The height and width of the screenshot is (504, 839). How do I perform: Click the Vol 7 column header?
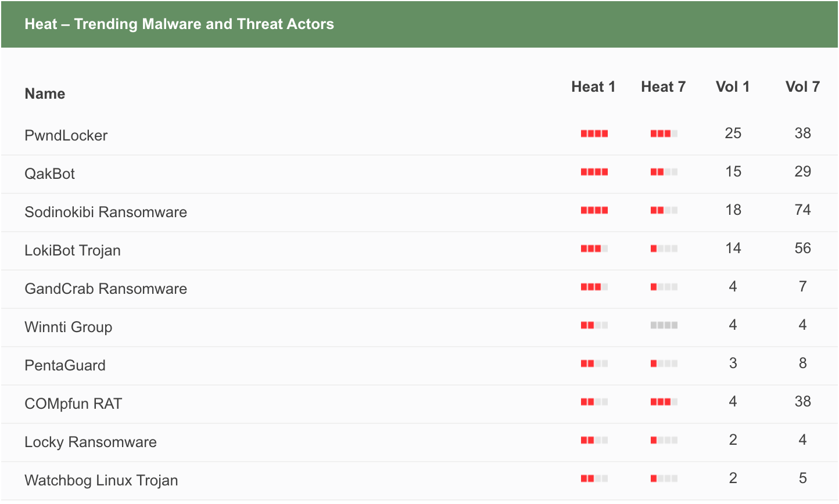pos(802,87)
